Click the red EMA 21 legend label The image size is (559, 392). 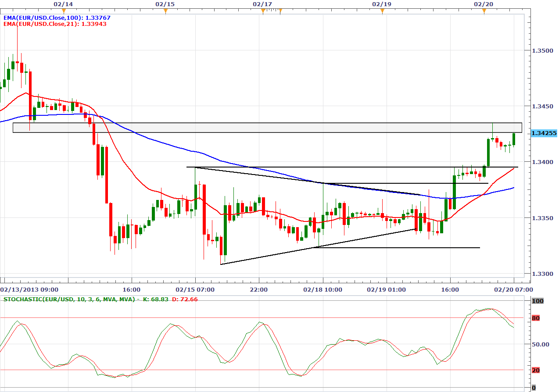[x=55, y=24]
